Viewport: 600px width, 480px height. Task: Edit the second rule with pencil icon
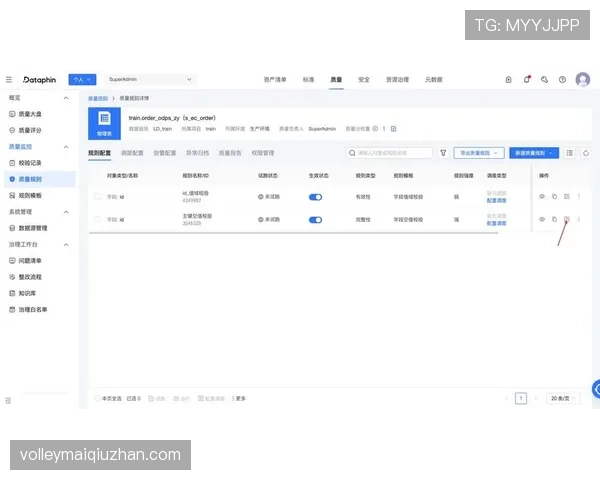[567, 219]
